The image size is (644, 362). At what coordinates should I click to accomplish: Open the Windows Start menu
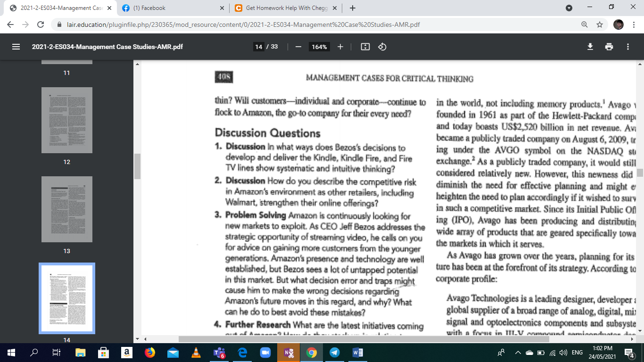pyautogui.click(x=11, y=353)
